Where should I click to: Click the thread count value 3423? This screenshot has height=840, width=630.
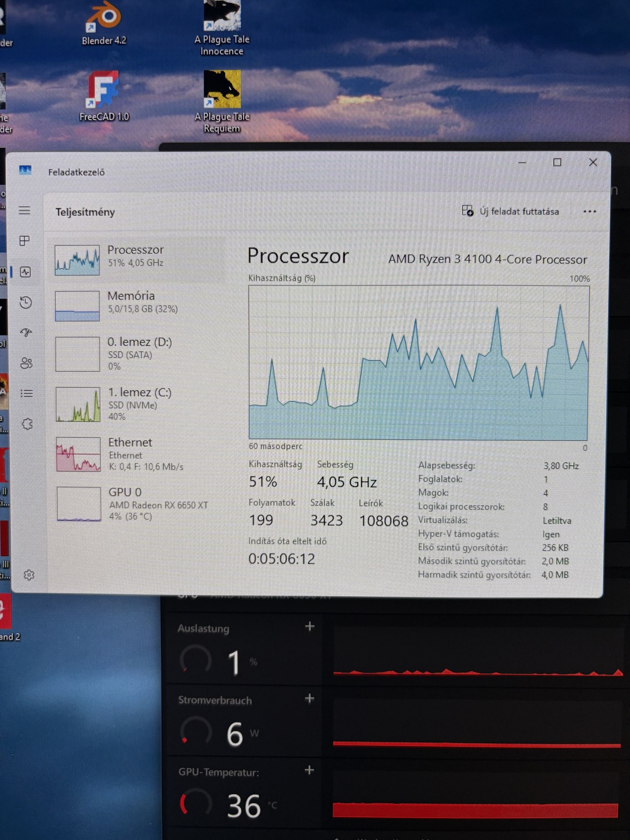[327, 520]
